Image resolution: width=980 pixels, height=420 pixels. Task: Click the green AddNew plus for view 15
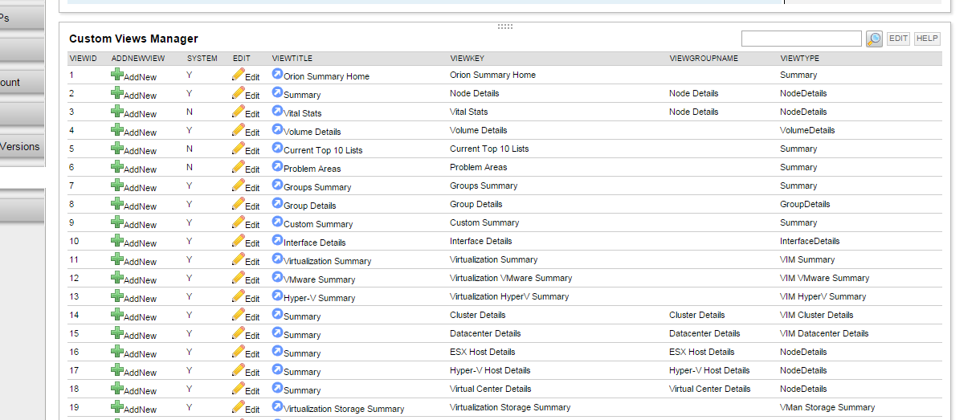click(117, 333)
